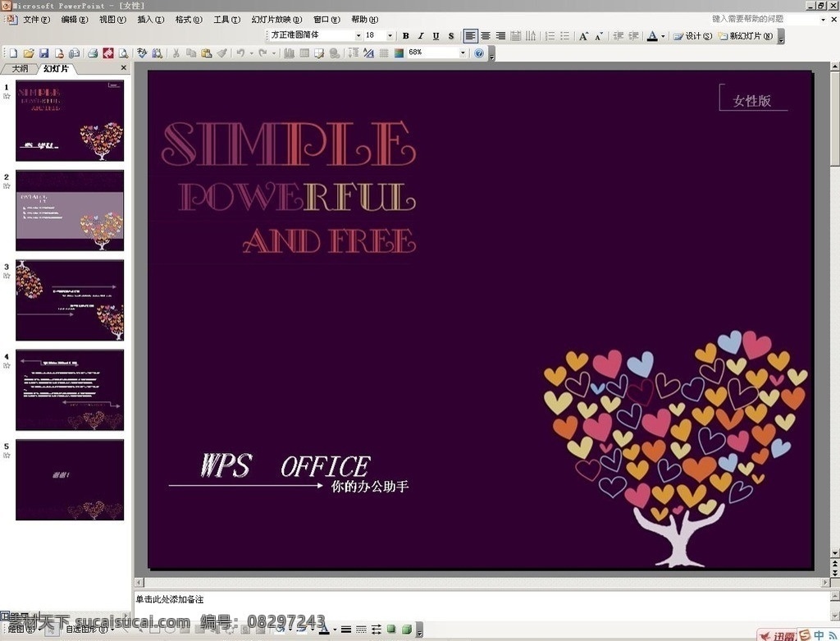Open the 文件 (File) menu
This screenshot has width=840, height=641.
(36, 20)
